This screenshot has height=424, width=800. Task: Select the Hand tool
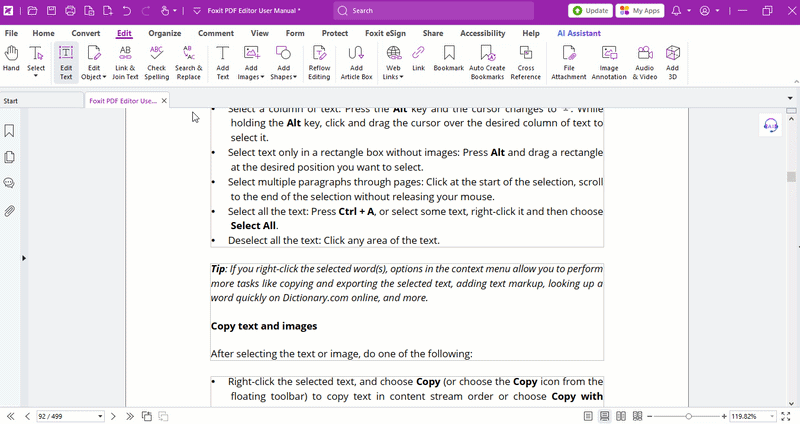click(x=11, y=58)
